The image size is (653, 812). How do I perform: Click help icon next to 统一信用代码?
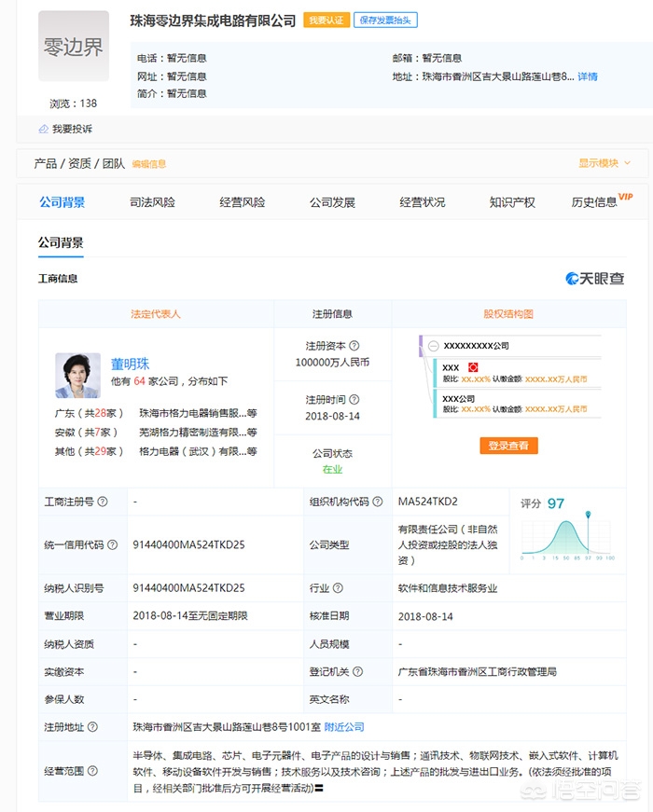tap(113, 544)
